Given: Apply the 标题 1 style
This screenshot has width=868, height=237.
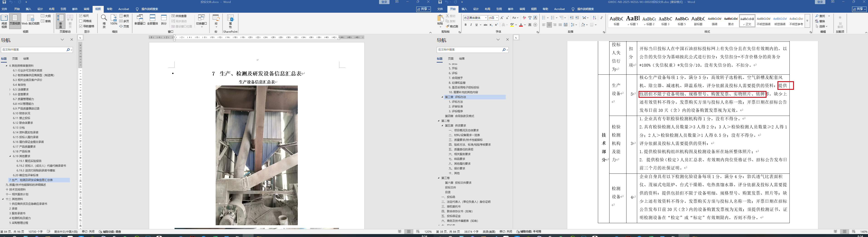Looking at the screenshot, I should point(633,21).
